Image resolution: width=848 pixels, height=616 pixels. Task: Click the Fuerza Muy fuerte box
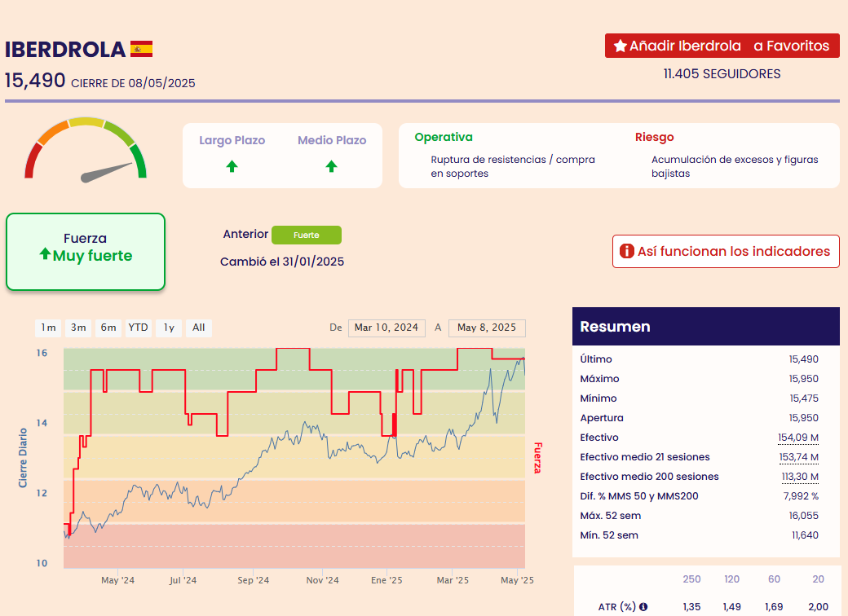click(x=86, y=252)
